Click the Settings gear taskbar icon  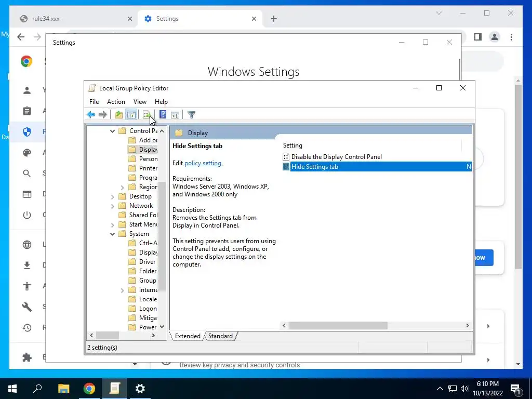(x=140, y=389)
